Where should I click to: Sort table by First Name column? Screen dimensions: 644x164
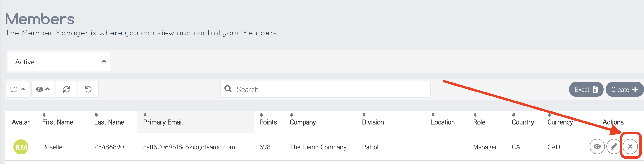[57, 122]
